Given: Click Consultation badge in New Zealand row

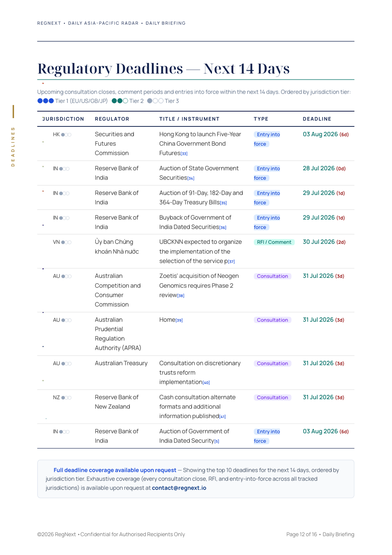Looking at the screenshot, I should coord(273,398).
